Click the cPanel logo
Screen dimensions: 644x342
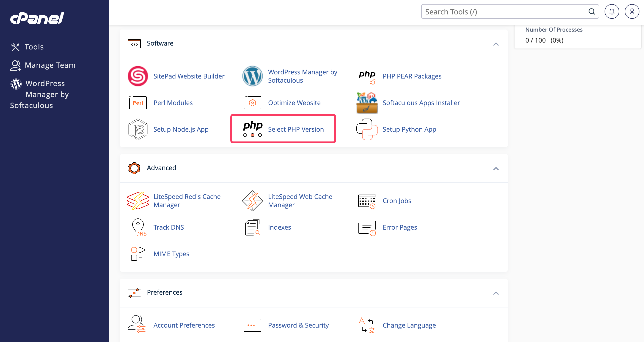[x=37, y=18]
